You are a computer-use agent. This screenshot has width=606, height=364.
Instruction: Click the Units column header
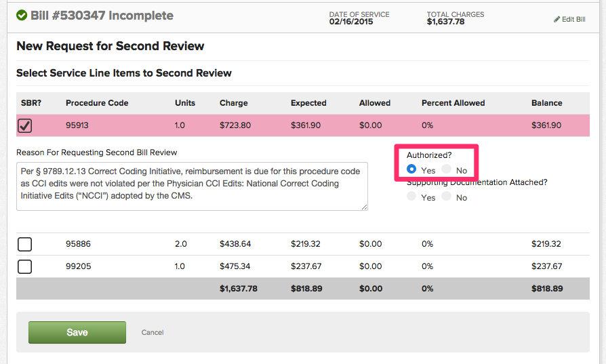(x=185, y=103)
